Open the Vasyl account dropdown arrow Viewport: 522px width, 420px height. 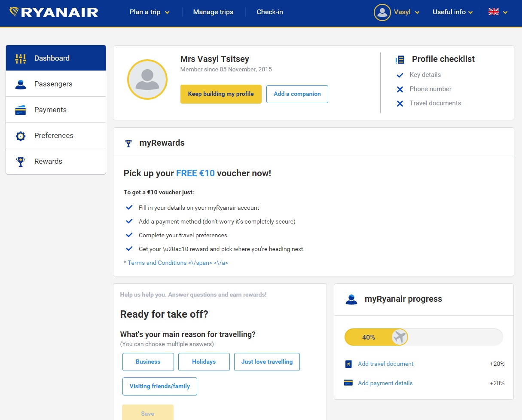417,12
